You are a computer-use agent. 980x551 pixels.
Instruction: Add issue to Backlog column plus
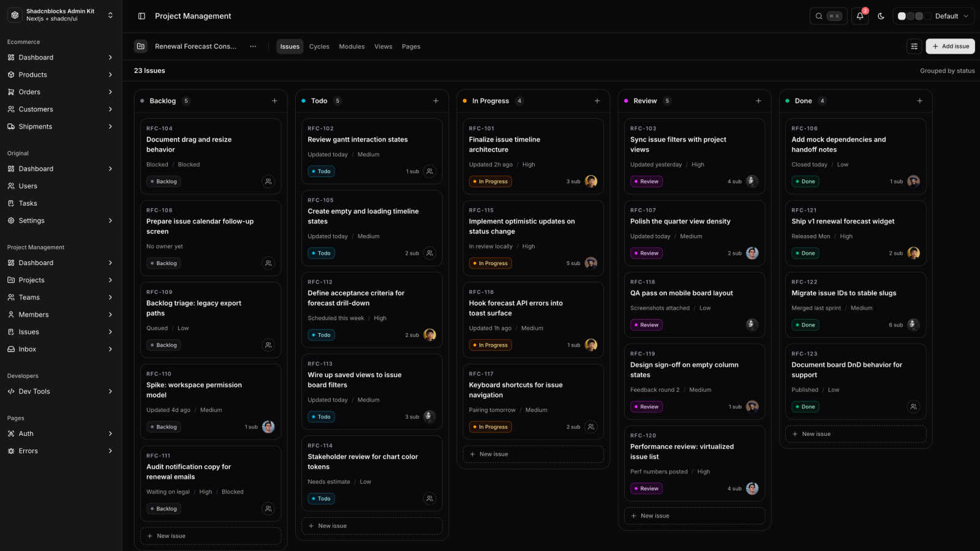274,101
